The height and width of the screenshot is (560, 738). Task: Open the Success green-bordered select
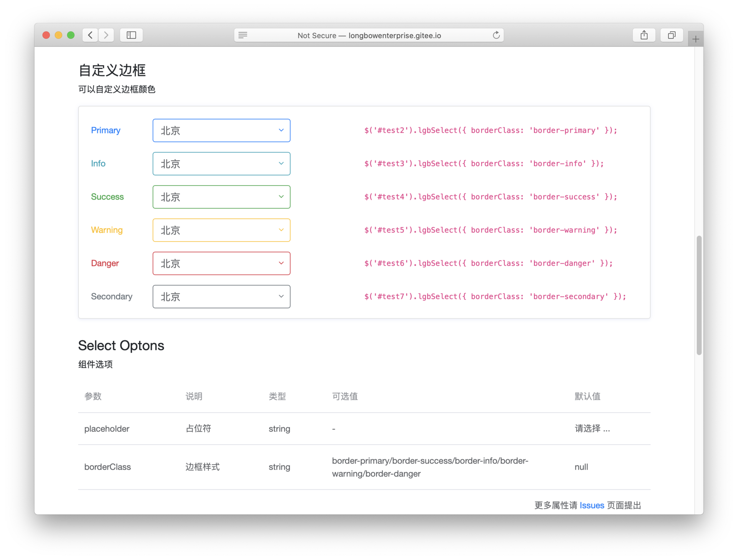(221, 197)
